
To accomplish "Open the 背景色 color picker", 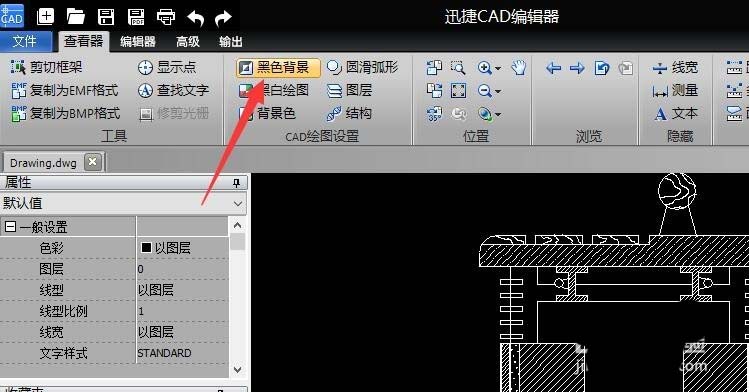I will point(267,113).
